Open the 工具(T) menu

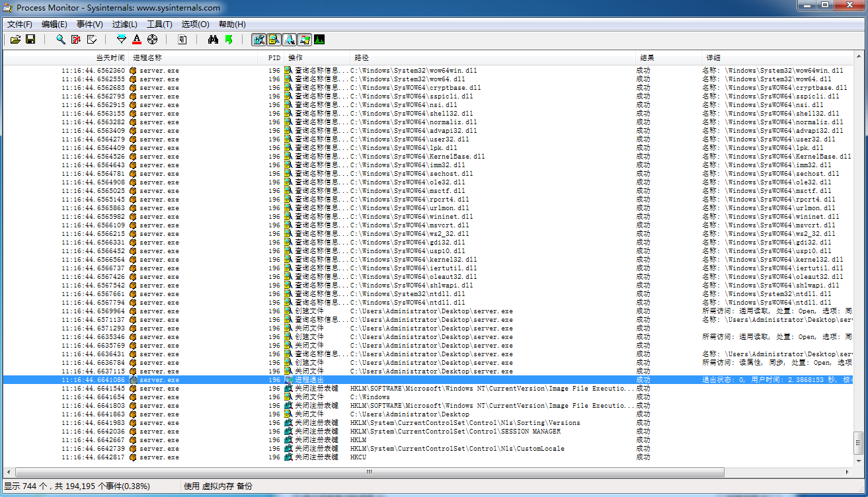(x=159, y=24)
